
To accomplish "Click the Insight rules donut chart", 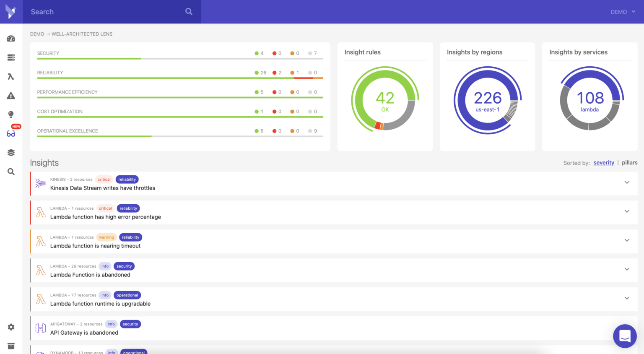I will pyautogui.click(x=385, y=100).
